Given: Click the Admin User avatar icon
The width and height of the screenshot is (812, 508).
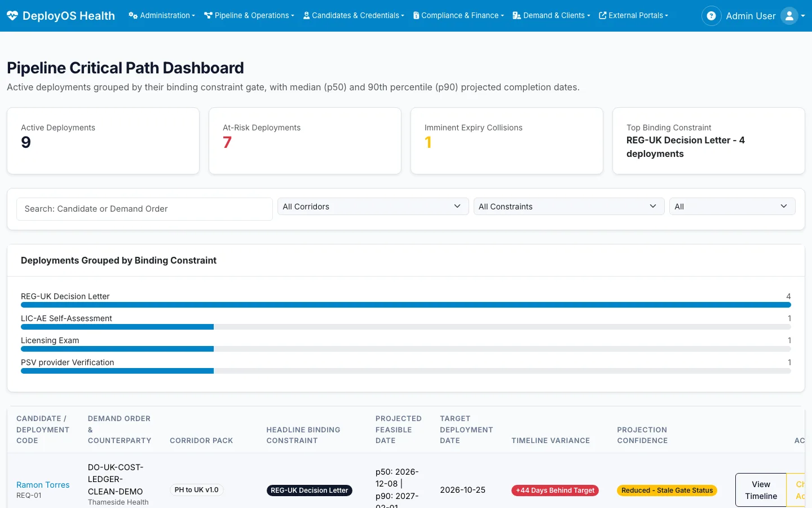Looking at the screenshot, I should tap(789, 16).
